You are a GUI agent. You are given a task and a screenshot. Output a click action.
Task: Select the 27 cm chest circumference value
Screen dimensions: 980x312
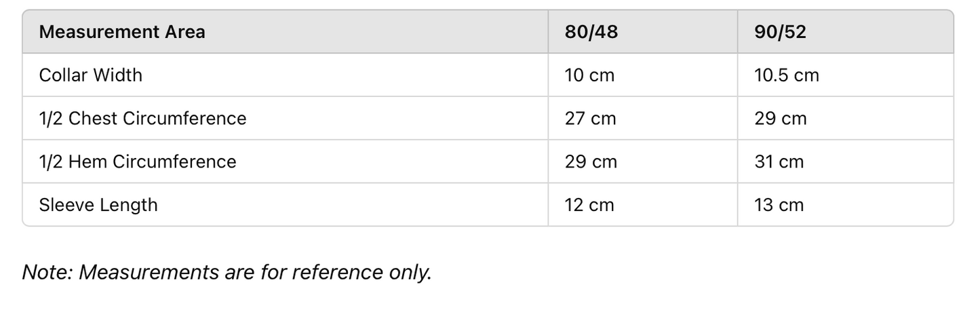tap(590, 118)
